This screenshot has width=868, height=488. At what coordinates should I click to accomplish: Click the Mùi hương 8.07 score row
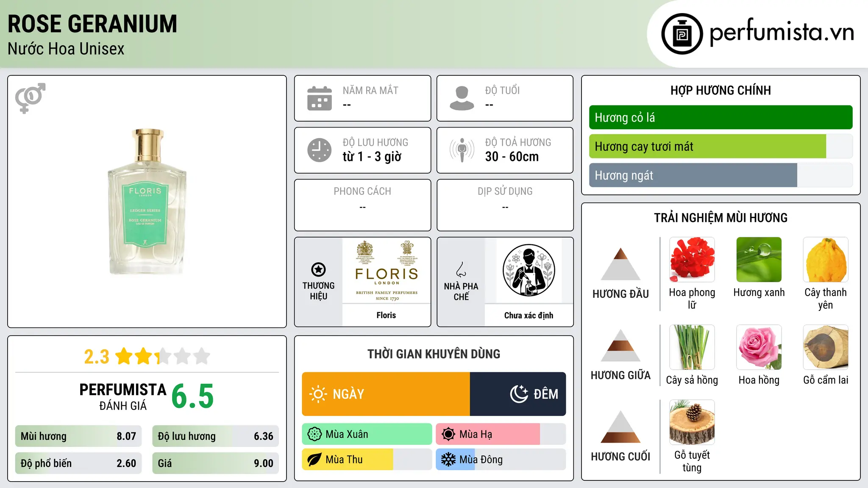pyautogui.click(x=78, y=436)
